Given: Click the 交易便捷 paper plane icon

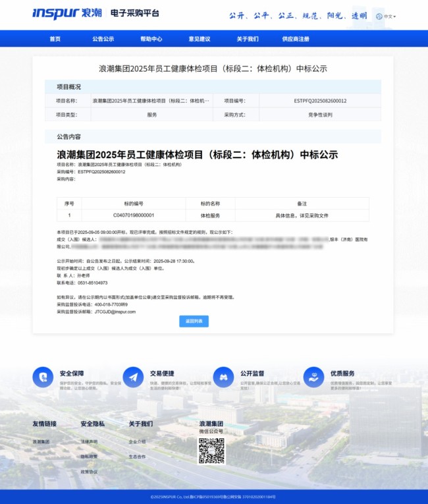Looking at the screenshot, I should (133, 377).
